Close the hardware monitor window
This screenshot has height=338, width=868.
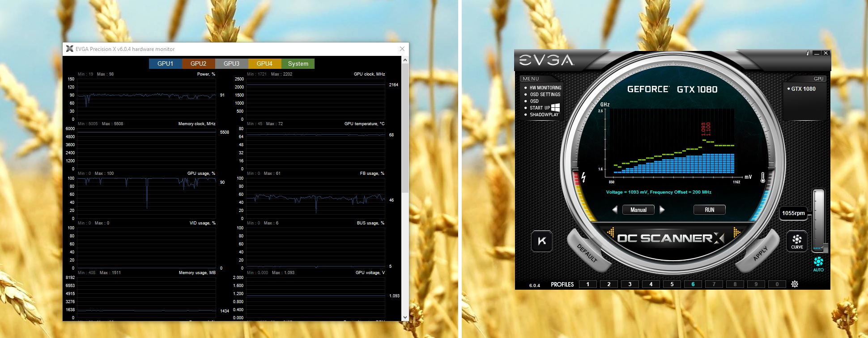pyautogui.click(x=402, y=49)
